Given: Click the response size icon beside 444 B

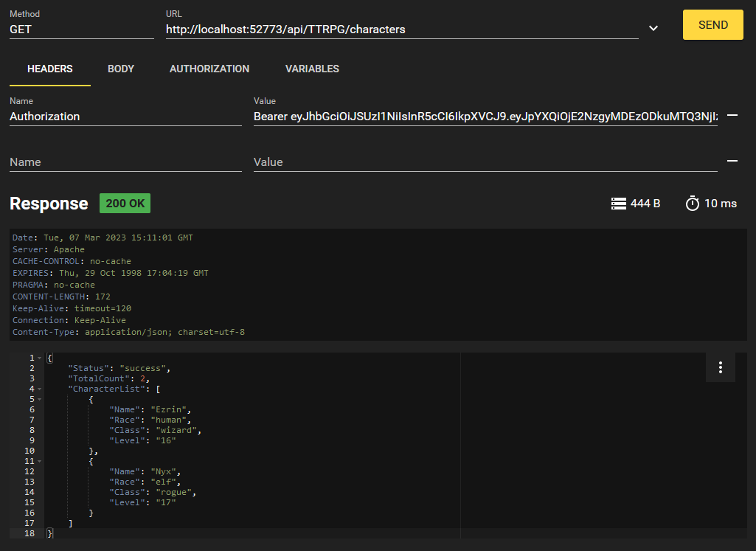Looking at the screenshot, I should (x=619, y=204).
